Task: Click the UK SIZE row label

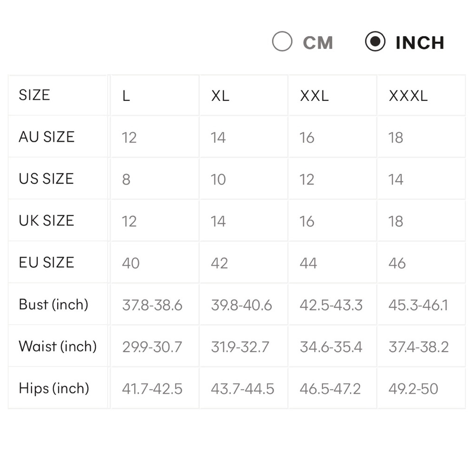Action: tap(47, 220)
